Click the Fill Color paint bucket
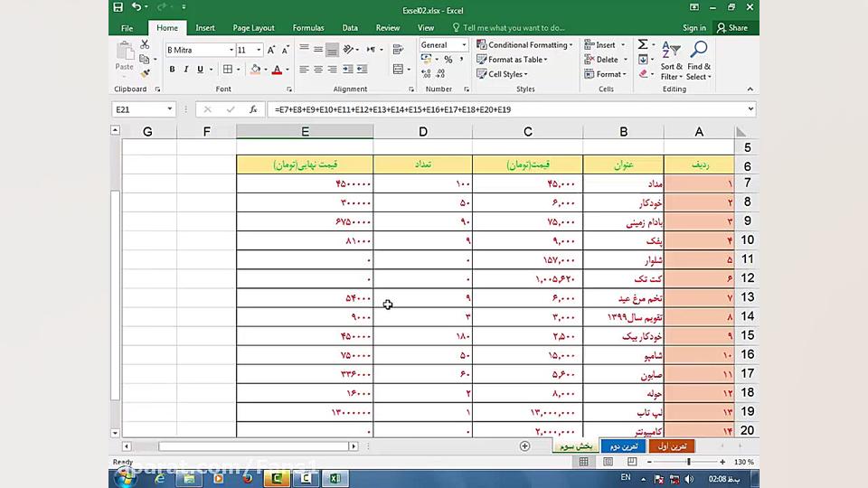Viewport: 868px width, 488px height. coord(255,70)
